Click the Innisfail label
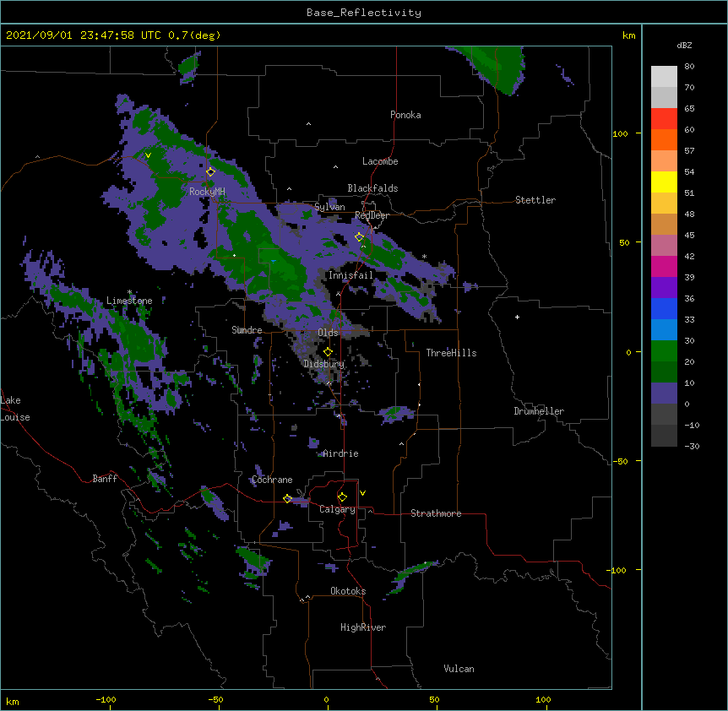 pyautogui.click(x=350, y=275)
